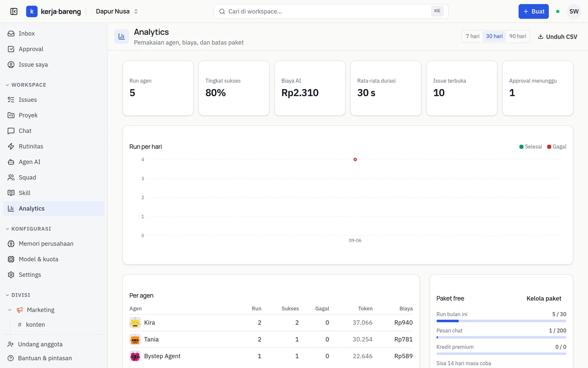Click Tania's agent avatar

point(135,340)
